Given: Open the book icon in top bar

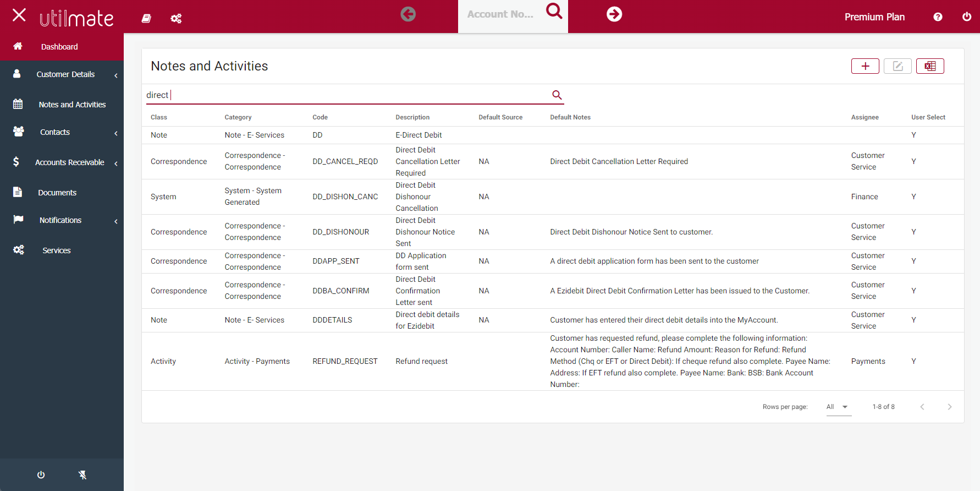Looking at the screenshot, I should click(x=146, y=18).
